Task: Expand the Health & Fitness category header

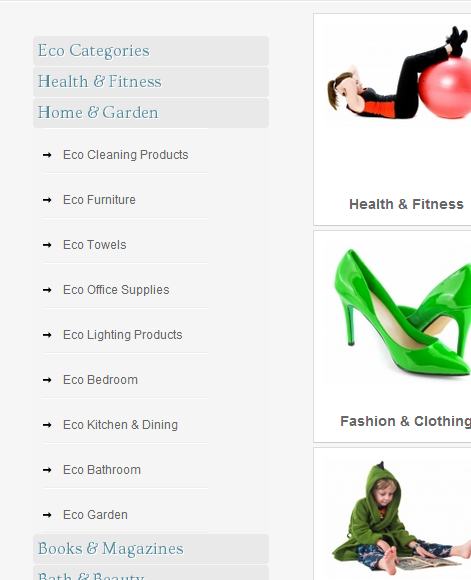Action: point(151,82)
